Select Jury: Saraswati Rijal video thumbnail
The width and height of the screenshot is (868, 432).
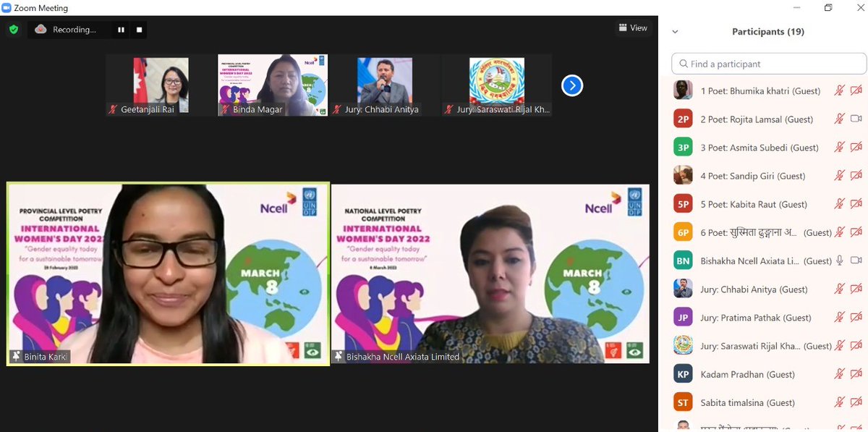[497, 86]
